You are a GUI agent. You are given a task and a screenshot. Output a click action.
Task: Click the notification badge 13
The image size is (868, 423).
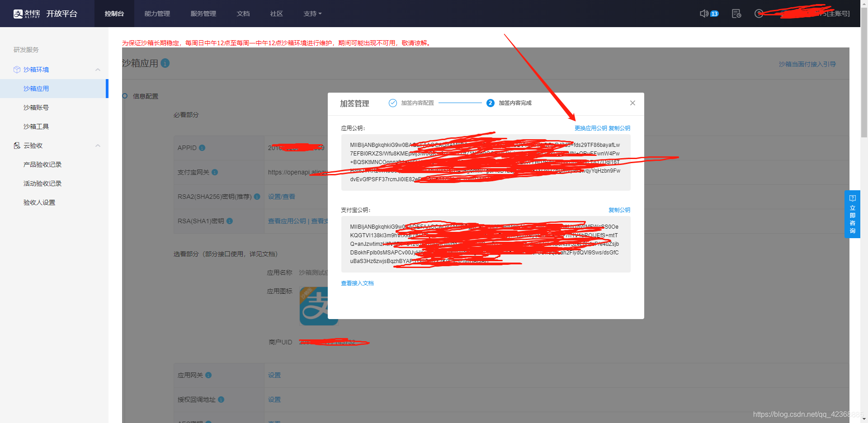pyautogui.click(x=714, y=14)
